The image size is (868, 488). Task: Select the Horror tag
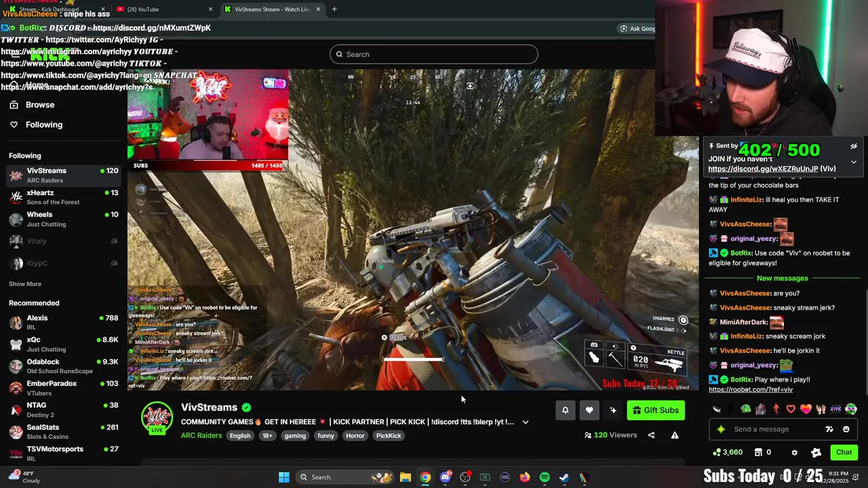355,436
